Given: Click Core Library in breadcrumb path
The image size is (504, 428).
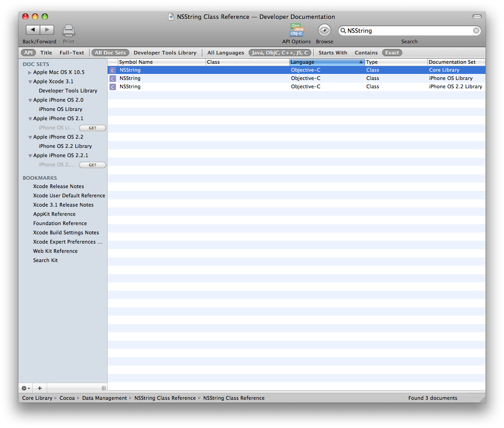Looking at the screenshot, I should [37, 398].
